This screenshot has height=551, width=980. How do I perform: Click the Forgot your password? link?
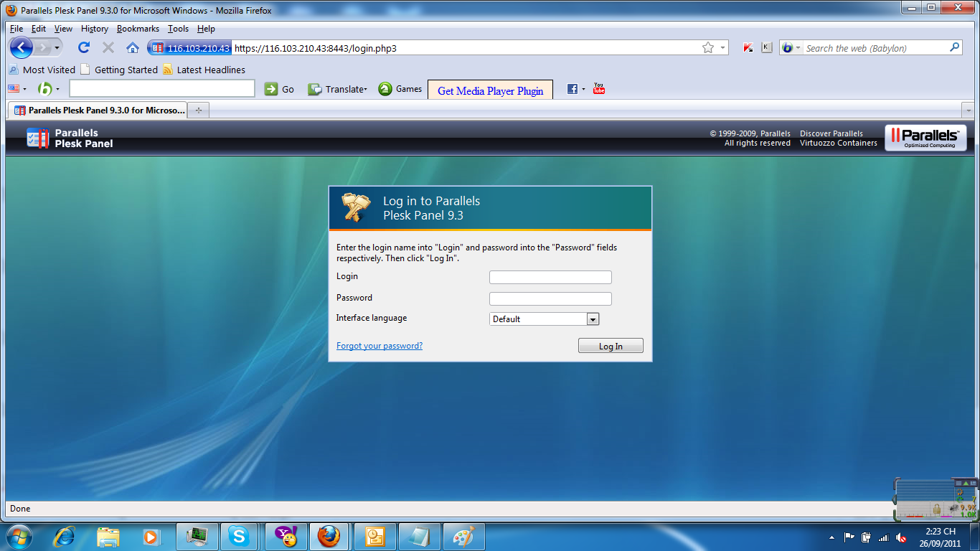380,346
